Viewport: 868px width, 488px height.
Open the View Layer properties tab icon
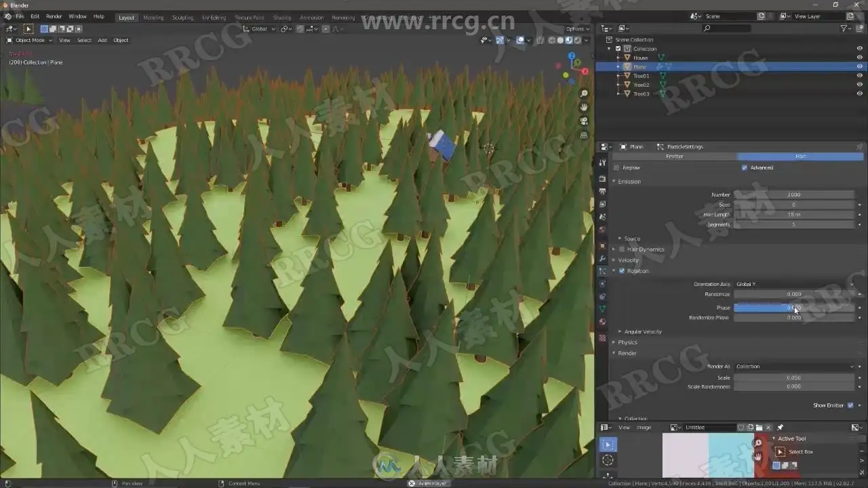[602, 204]
